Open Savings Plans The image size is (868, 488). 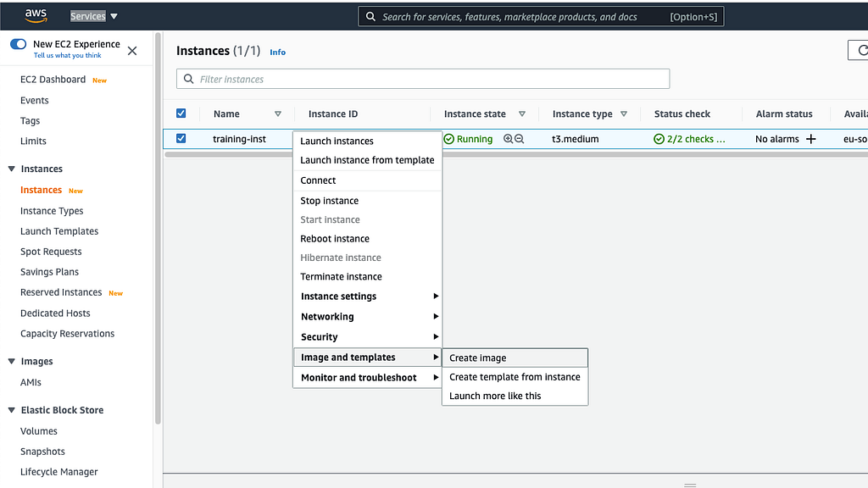tap(49, 272)
